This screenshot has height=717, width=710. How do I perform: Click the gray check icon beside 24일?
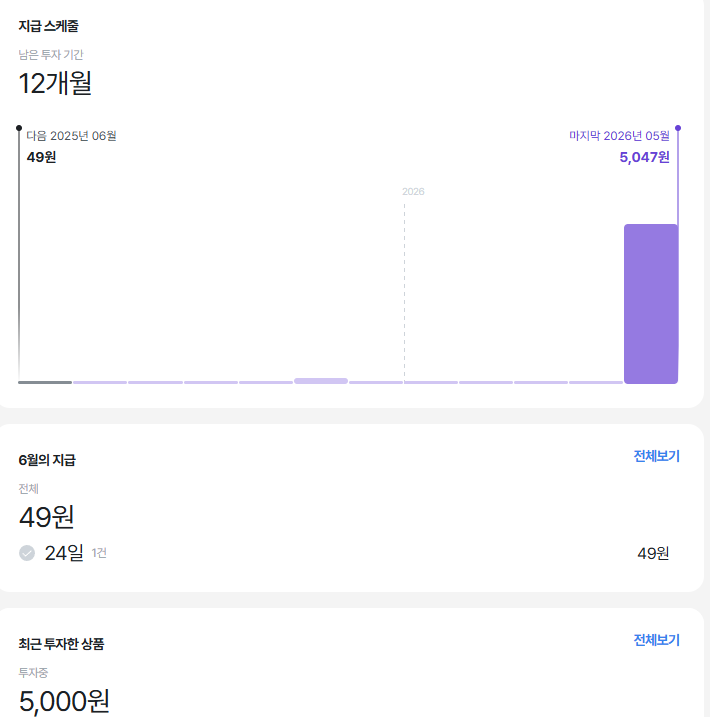[x=27, y=553]
